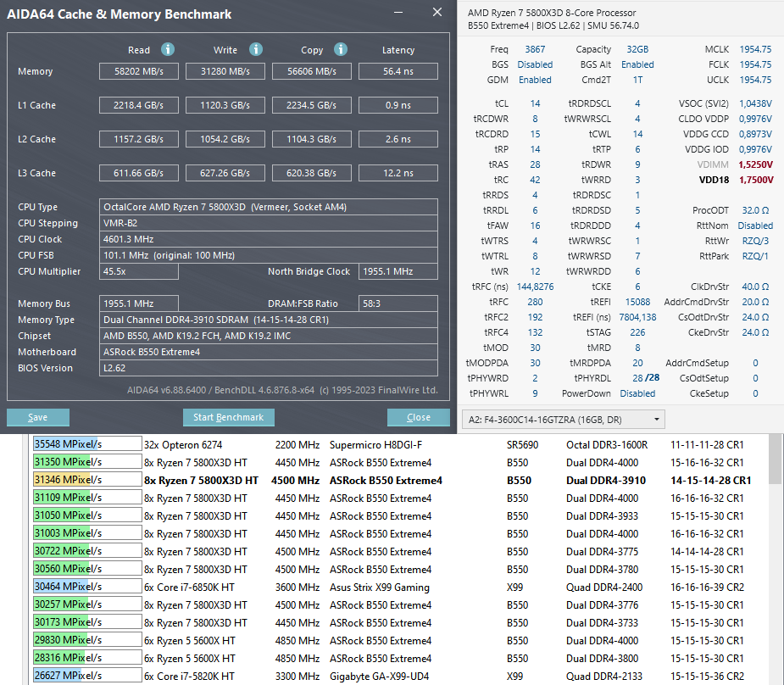Click Memory Write value 31280 MB/s
Image resolution: width=784 pixels, height=685 pixels.
coord(225,71)
